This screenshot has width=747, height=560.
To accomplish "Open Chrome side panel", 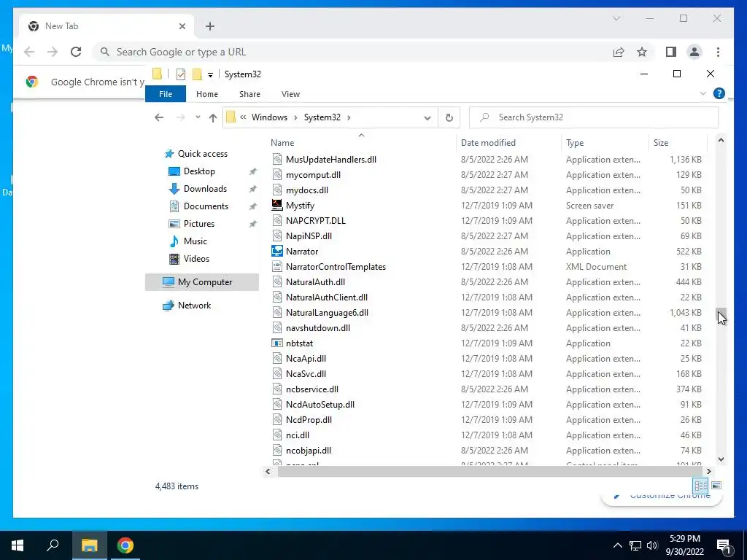I will click(671, 52).
